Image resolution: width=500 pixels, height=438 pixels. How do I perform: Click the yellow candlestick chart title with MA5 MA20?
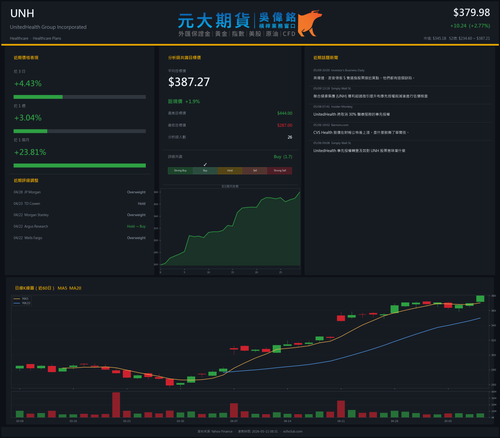(48, 288)
